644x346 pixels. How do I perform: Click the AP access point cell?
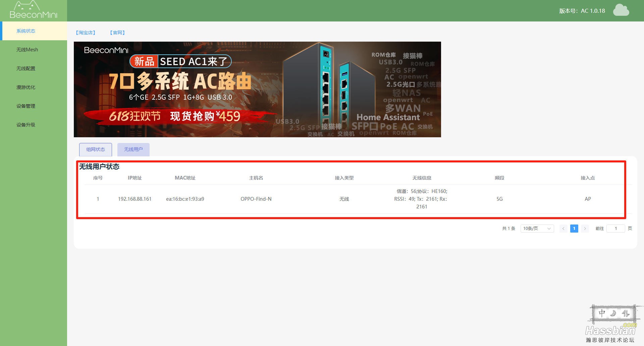pos(588,199)
